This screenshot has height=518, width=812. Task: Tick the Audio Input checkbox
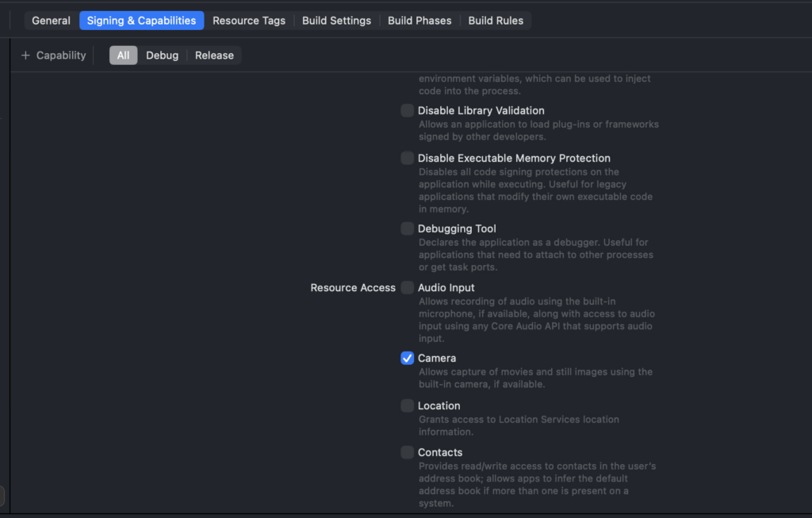coord(408,288)
